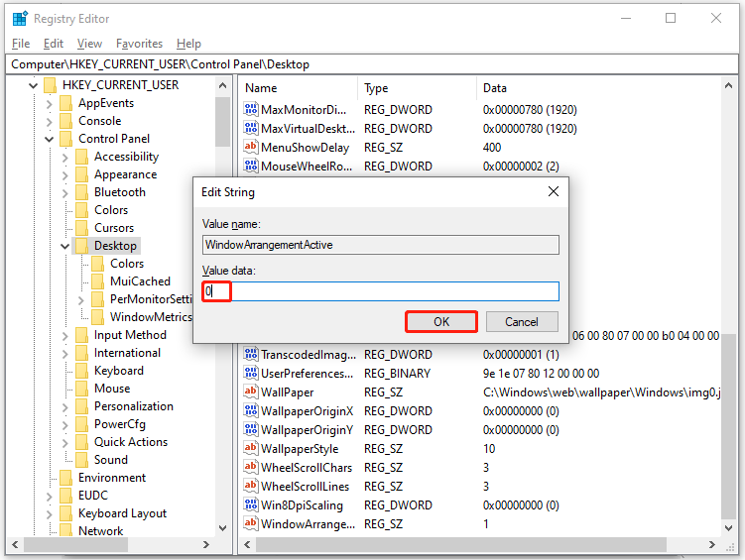
Task: Open the Edit menu
Action: (x=54, y=44)
